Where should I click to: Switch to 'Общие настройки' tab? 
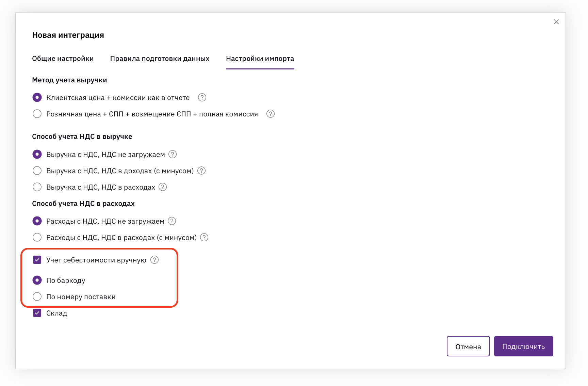[63, 59]
